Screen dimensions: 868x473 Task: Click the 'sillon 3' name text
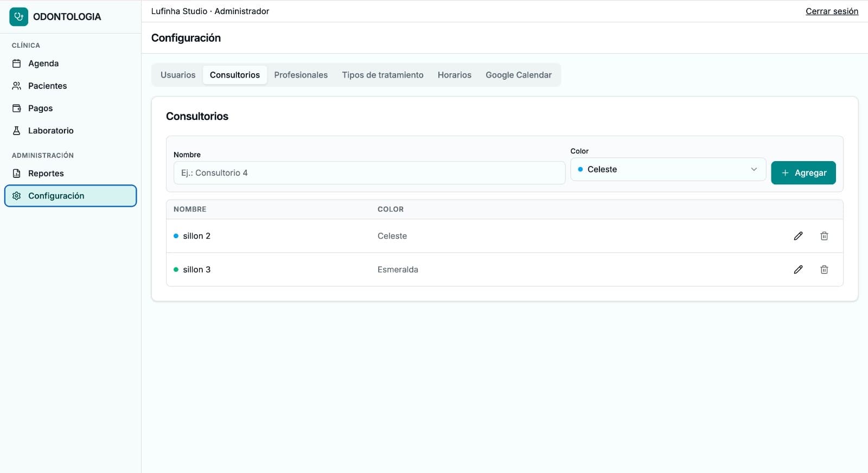coord(197,270)
